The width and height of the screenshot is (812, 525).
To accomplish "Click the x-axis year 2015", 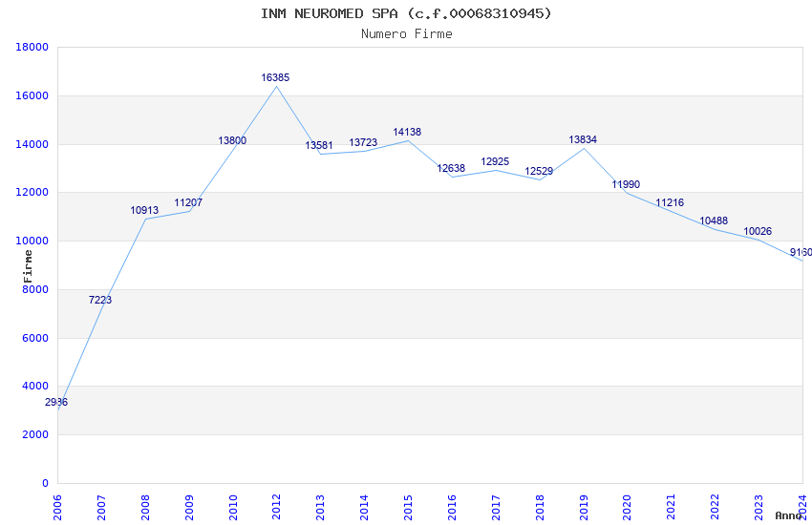I will click(408, 507).
